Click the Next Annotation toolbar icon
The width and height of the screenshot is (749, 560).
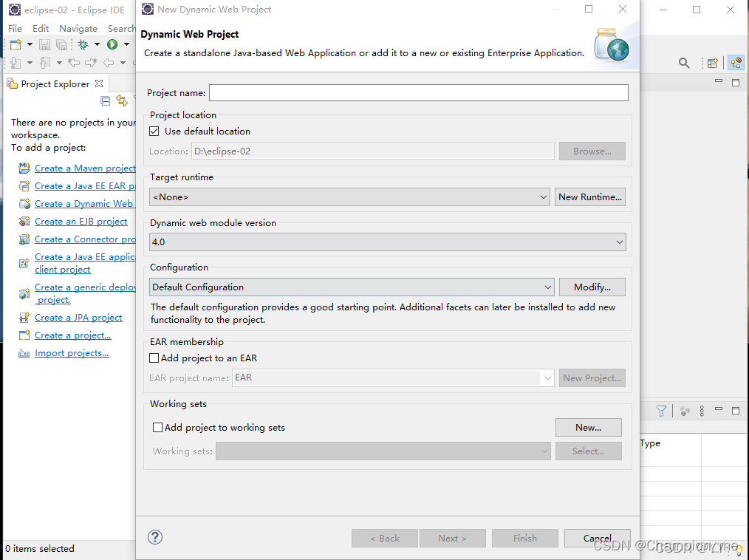(16, 63)
